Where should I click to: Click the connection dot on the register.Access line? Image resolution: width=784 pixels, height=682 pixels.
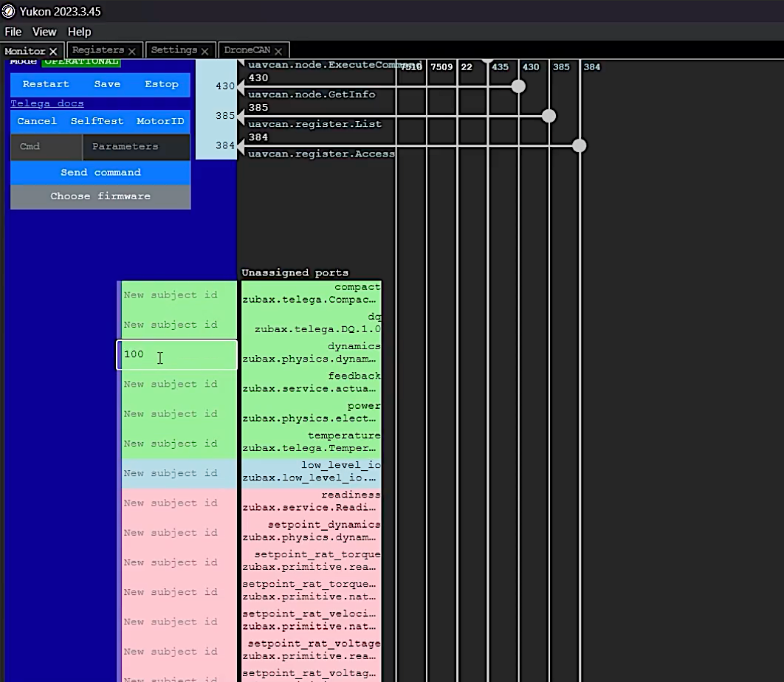(580, 146)
